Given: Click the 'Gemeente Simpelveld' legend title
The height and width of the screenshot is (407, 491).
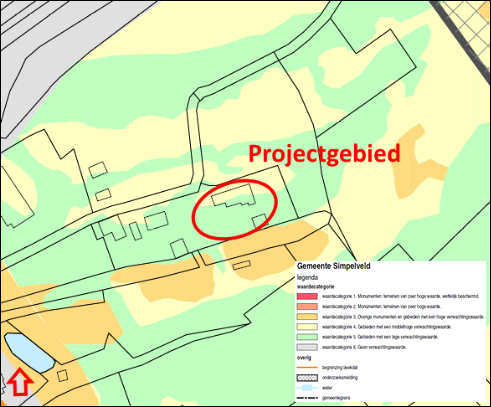Looking at the screenshot, I should coord(334,266).
